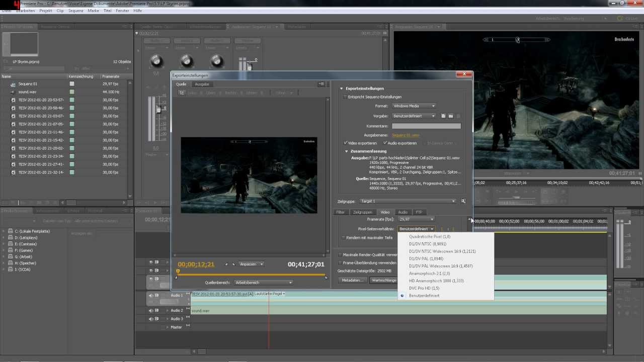Open the Framerate dropdown showing 29,97
Viewport: 644px width, 362px height.
415,219
